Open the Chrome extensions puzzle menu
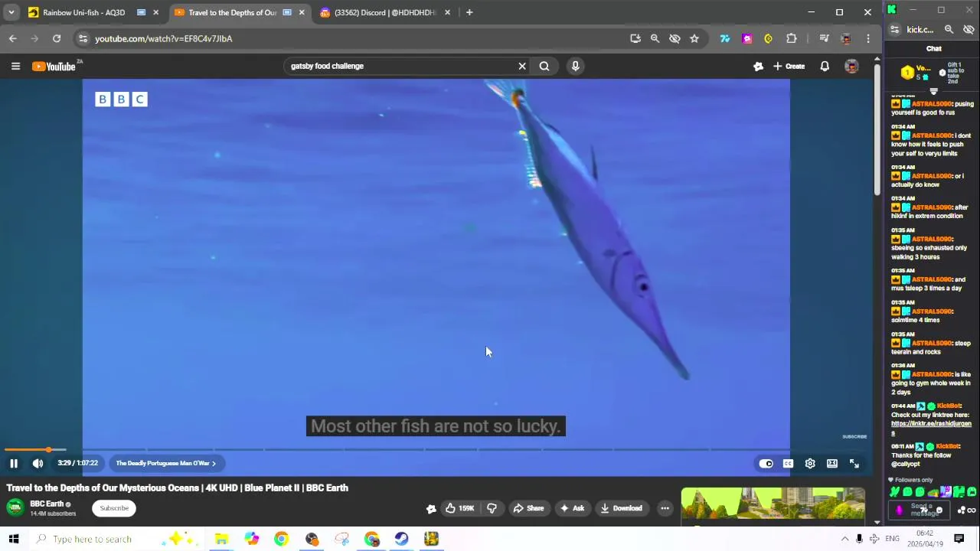Image resolution: width=980 pixels, height=551 pixels. 792,38
